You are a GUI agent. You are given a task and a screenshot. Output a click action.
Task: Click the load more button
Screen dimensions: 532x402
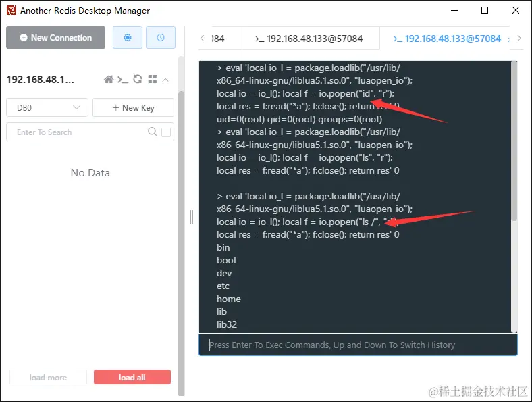click(x=48, y=377)
